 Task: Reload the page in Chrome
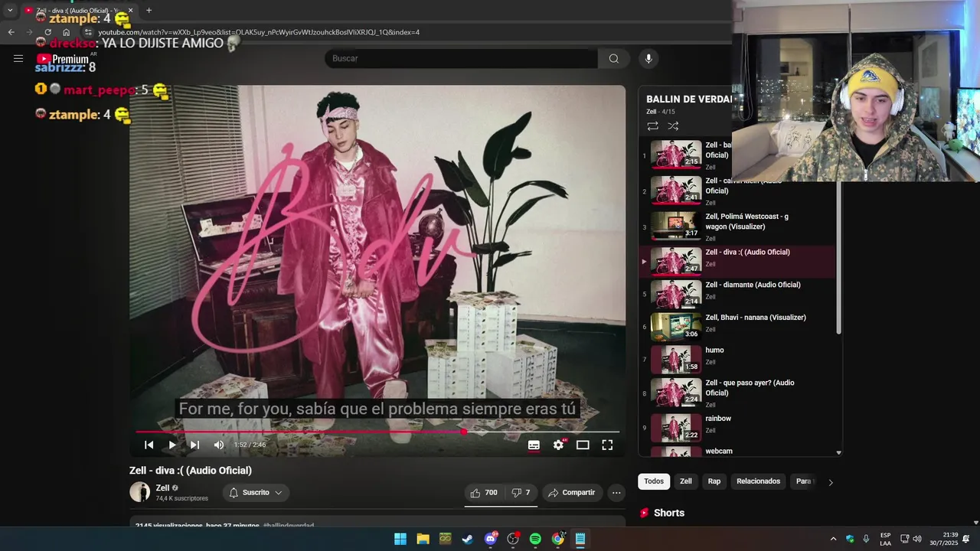pyautogui.click(x=47, y=32)
